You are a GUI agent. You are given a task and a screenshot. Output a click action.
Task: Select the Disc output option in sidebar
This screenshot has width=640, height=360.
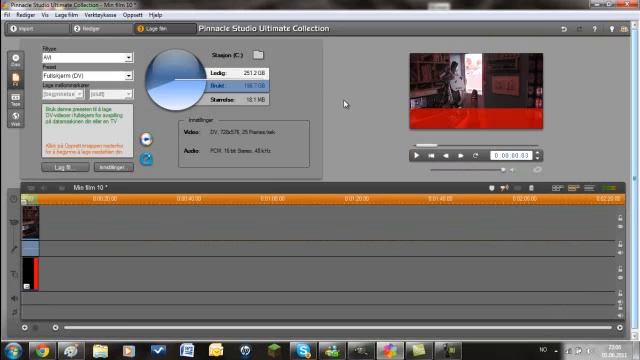pos(16,60)
